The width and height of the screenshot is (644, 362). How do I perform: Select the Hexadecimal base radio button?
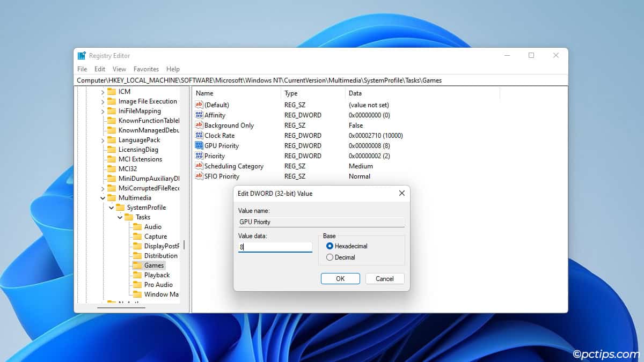coord(330,246)
